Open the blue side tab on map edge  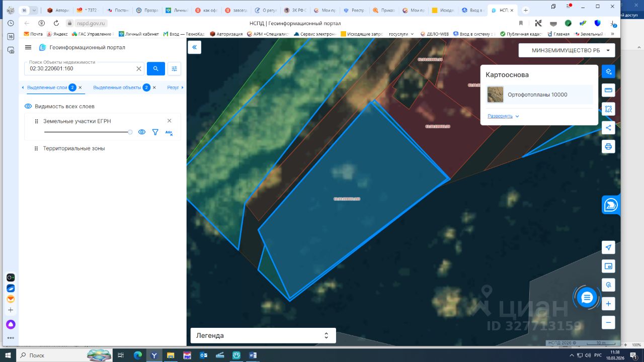611,205
